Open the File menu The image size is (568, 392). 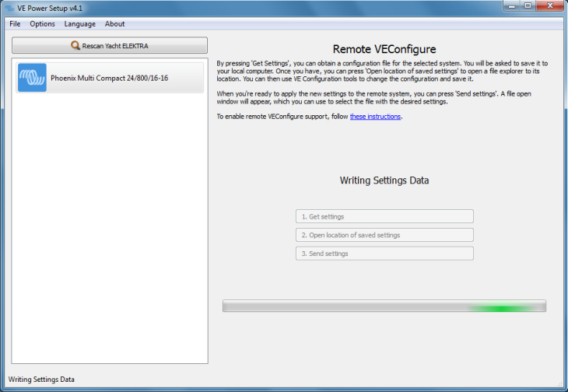point(16,24)
